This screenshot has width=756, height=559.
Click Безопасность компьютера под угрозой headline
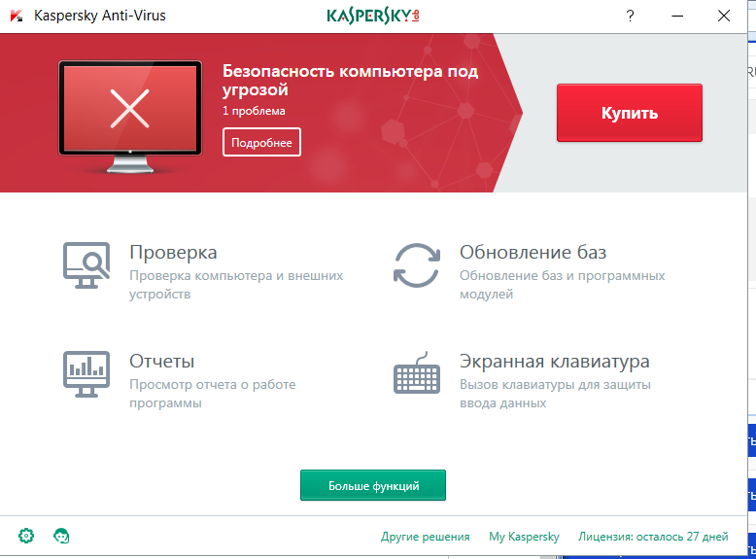click(350, 80)
